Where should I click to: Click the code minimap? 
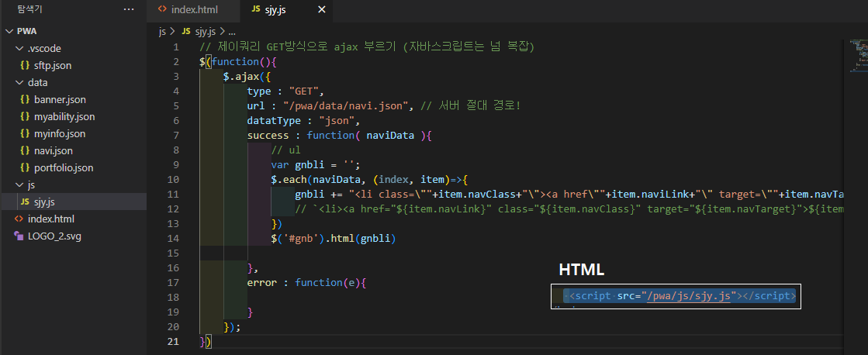pyautogui.click(x=857, y=57)
